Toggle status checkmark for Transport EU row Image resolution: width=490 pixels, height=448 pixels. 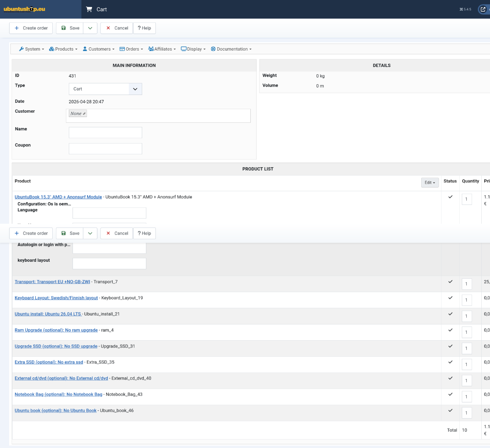pos(450,282)
